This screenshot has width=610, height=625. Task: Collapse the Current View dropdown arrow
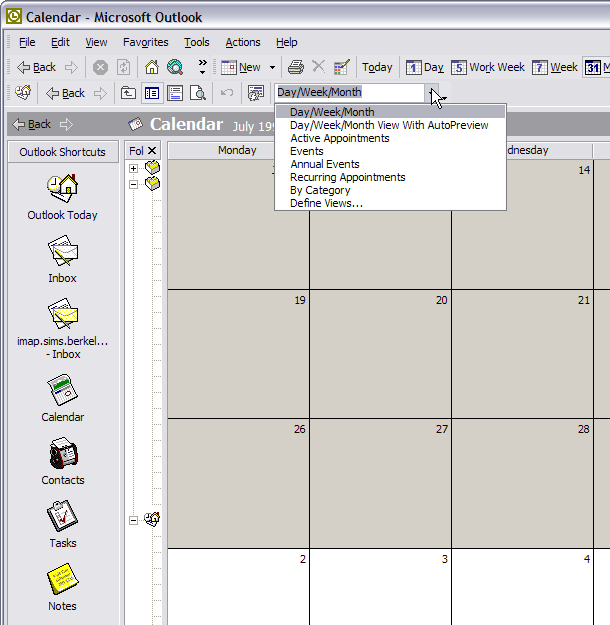point(432,93)
